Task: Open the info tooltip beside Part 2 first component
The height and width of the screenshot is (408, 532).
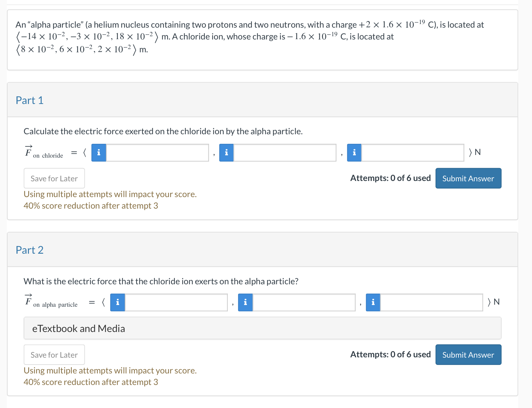Action: click(x=117, y=302)
